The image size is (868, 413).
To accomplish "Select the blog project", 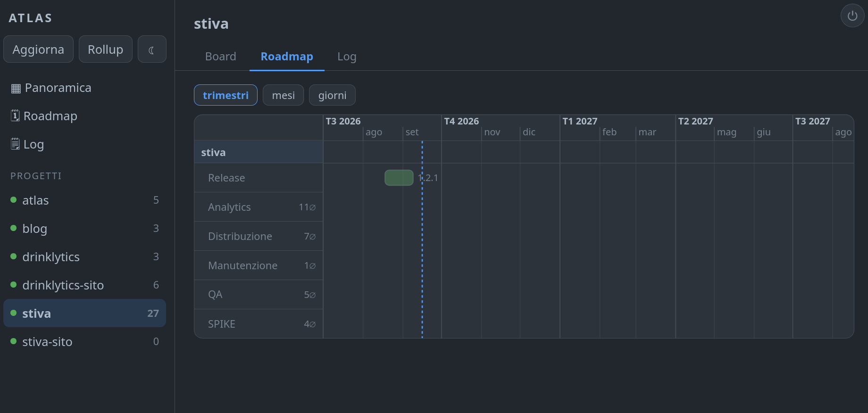I will 84,228.
